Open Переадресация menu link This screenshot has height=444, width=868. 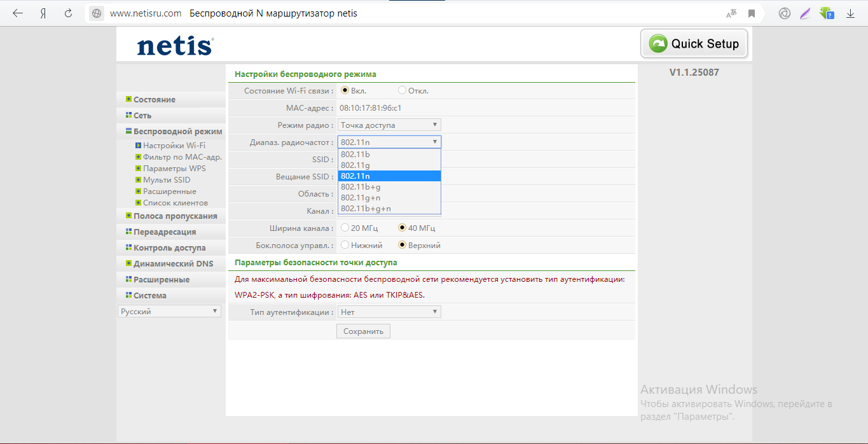(165, 232)
